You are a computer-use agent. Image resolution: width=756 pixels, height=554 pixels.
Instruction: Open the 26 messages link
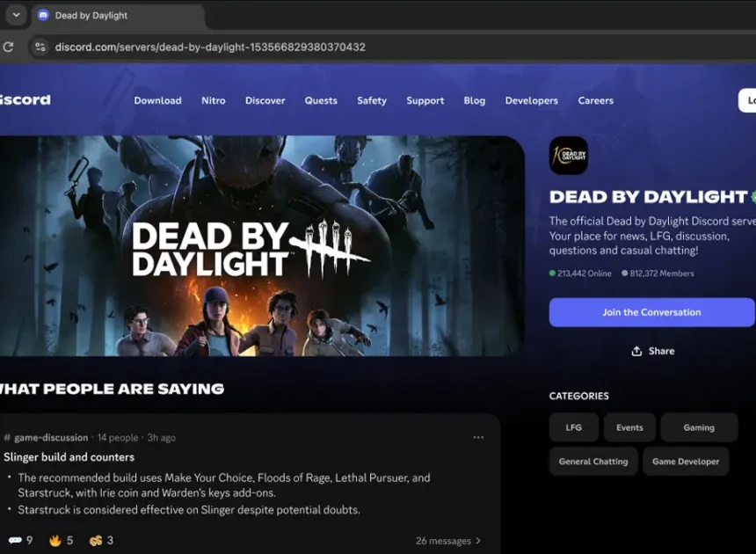point(448,541)
